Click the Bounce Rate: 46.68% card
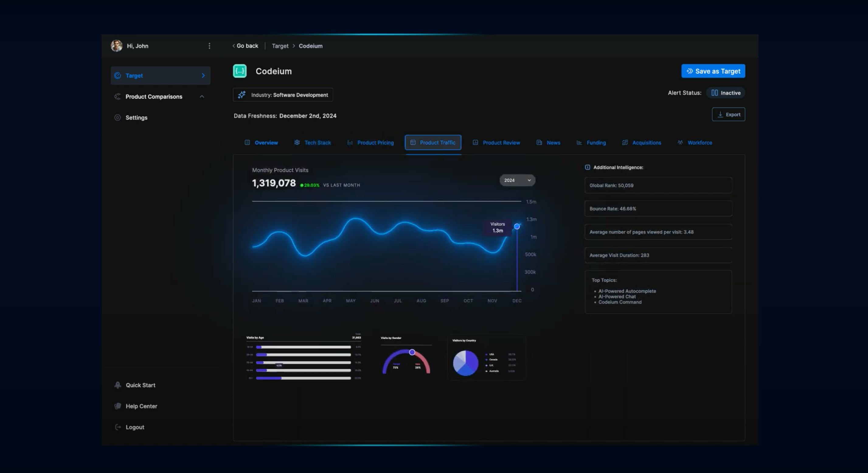This screenshot has width=868, height=473. tap(658, 209)
